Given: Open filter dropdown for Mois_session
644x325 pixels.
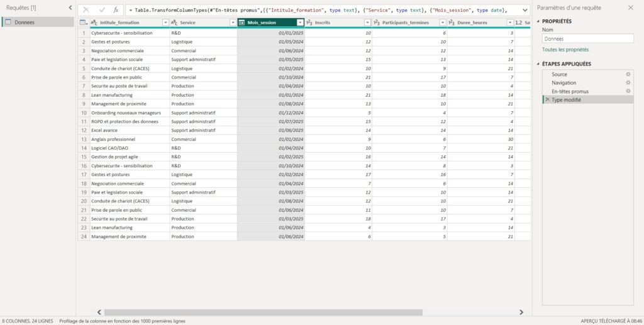Looking at the screenshot, I should (x=300, y=23).
